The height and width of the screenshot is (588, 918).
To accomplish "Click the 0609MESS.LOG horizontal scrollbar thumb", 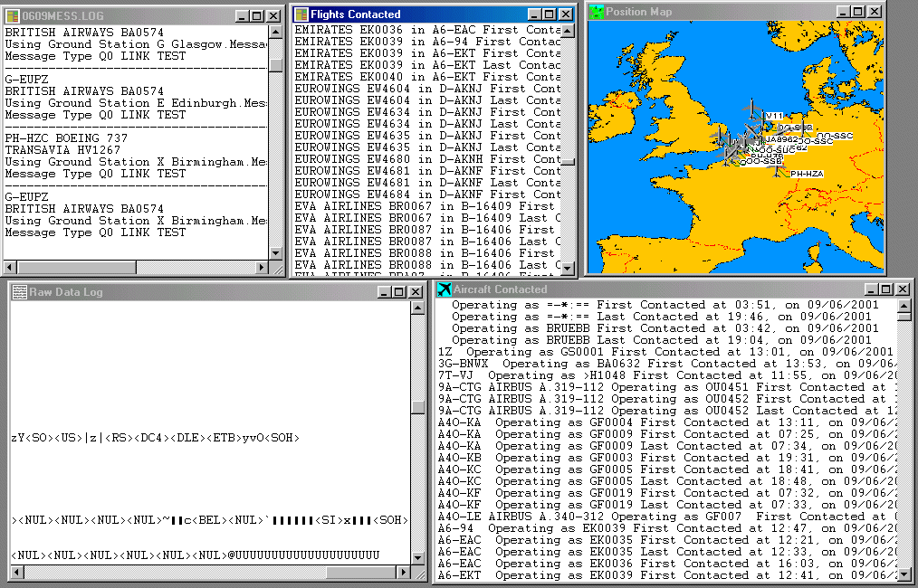I will click(x=77, y=268).
